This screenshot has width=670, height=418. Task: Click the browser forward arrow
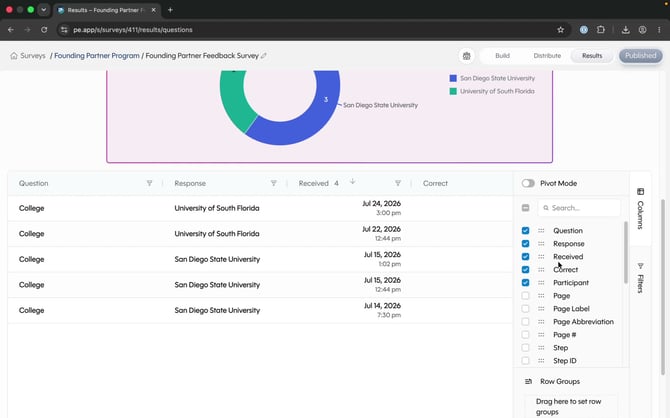pos(27,30)
